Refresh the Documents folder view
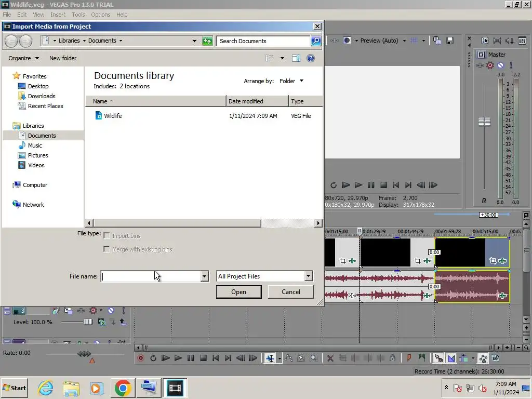Screen dimensions: 532x399 (x=207, y=41)
